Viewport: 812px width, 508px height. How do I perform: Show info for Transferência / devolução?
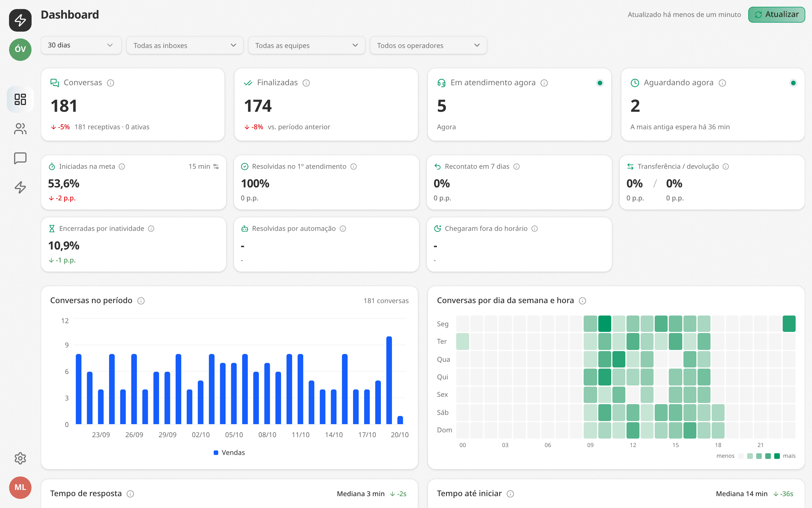pos(725,167)
